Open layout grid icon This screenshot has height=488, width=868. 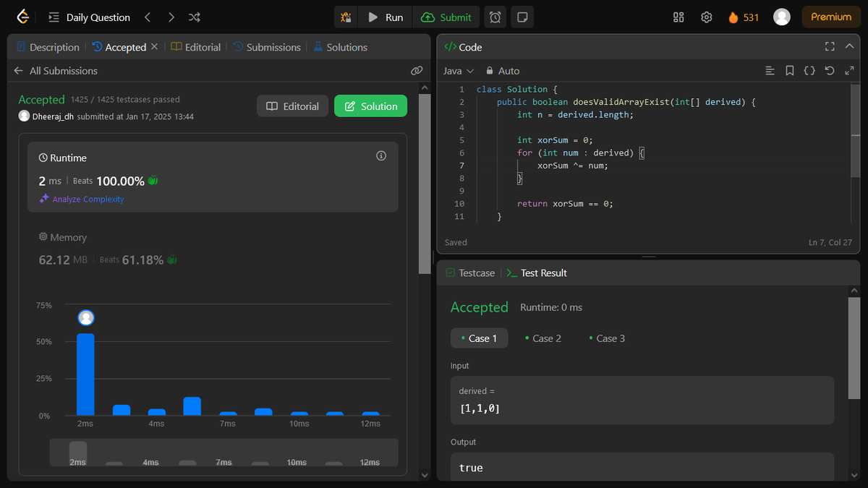(678, 17)
